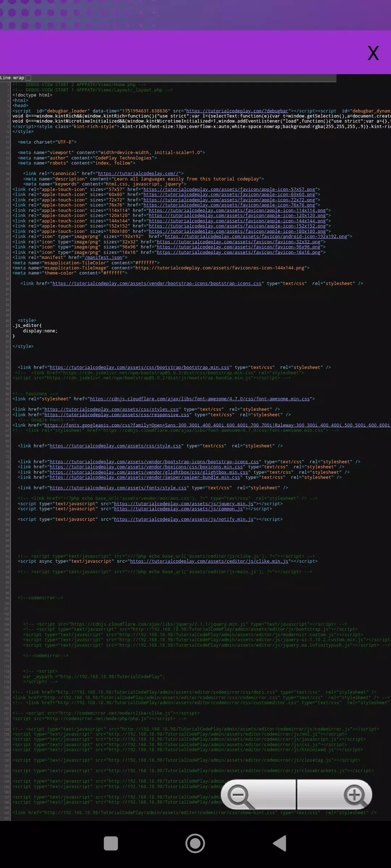Open the cdnjs font-awesome.min.css link
This screenshot has height=868, width=391.
coord(200,399)
